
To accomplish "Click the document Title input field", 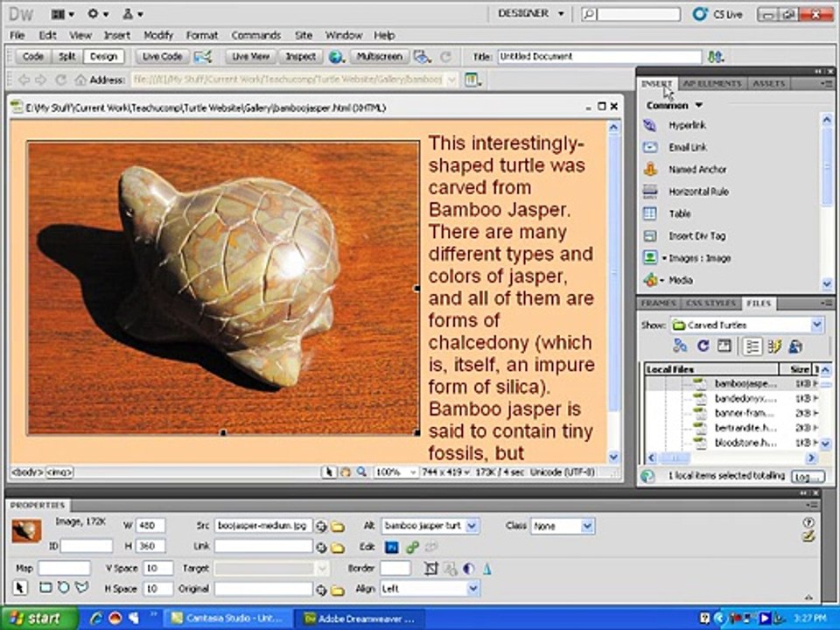I will 598,57.
